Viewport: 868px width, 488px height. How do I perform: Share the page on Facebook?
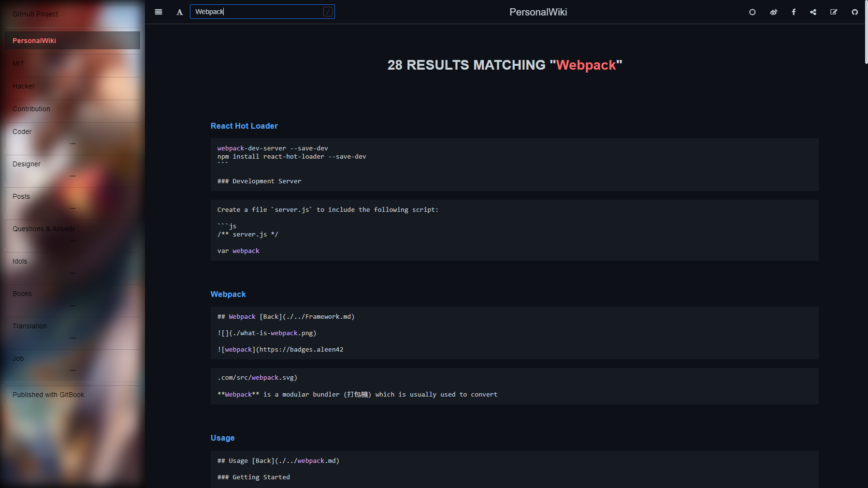(x=794, y=12)
